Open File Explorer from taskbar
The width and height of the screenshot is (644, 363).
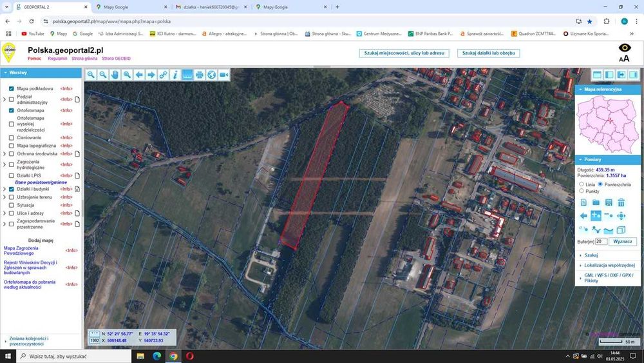(140, 356)
